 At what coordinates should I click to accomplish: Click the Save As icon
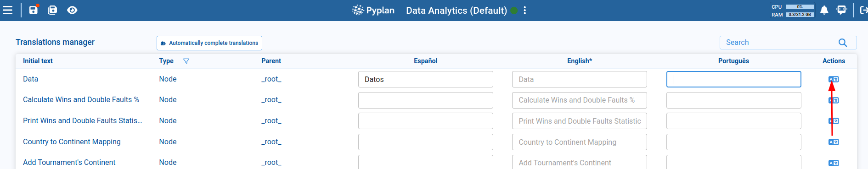tap(52, 10)
